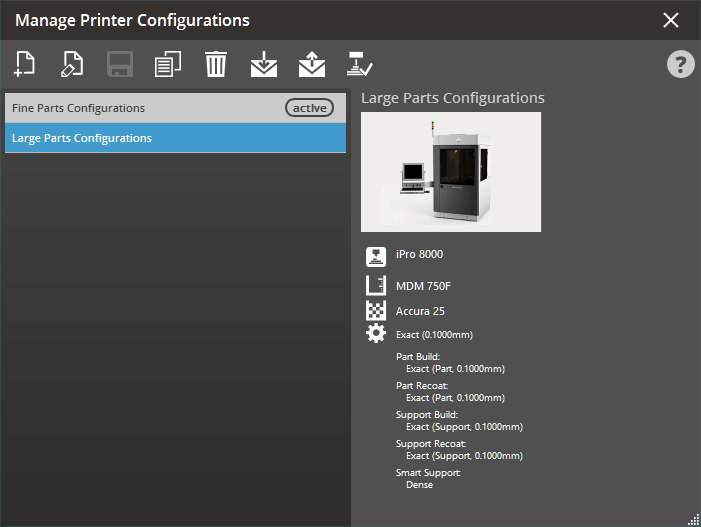This screenshot has height=527, width=701.
Task: Click the MDM 750F platform icon
Action: (376, 286)
